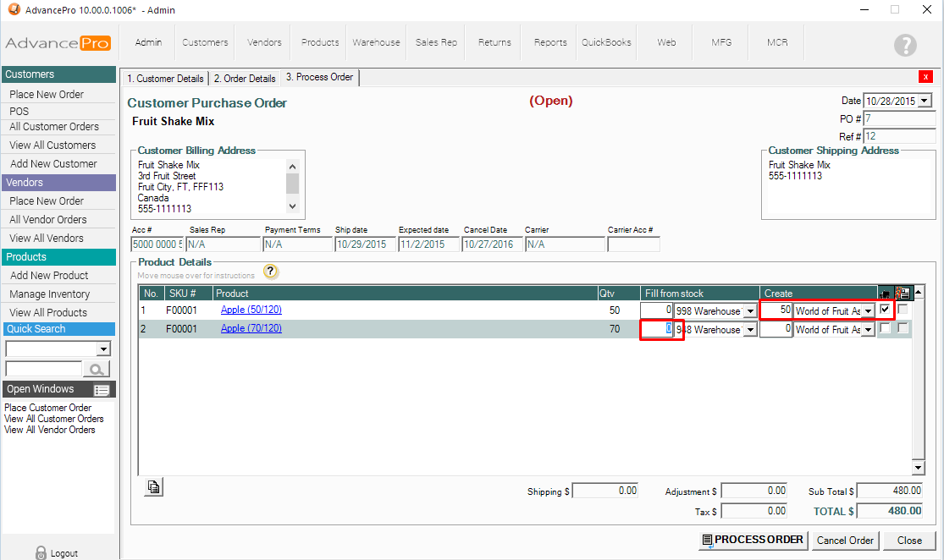This screenshot has width=944, height=560.
Task: Click the product grid scrollbar down arrow
Action: pos(919,468)
